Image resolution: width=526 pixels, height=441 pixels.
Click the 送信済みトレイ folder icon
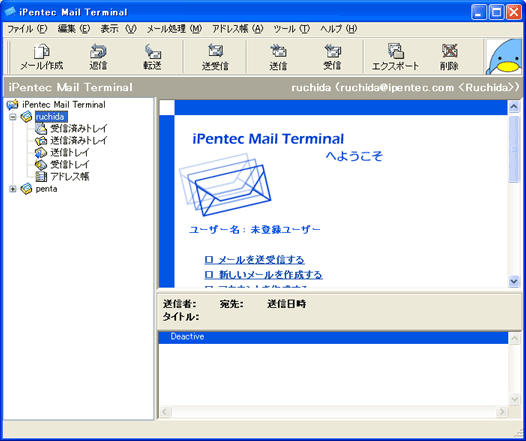coord(41,141)
